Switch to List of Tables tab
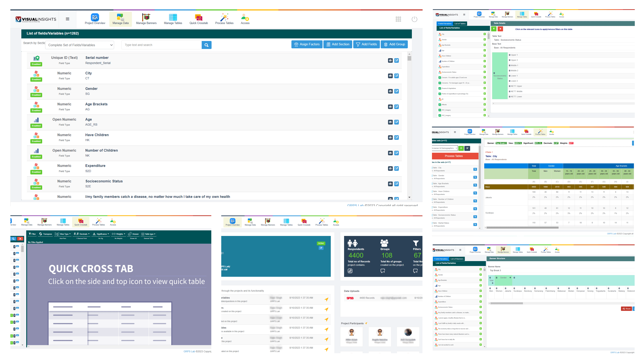Image resolution: width=644 pixels, height=363 pixels. click(x=460, y=24)
